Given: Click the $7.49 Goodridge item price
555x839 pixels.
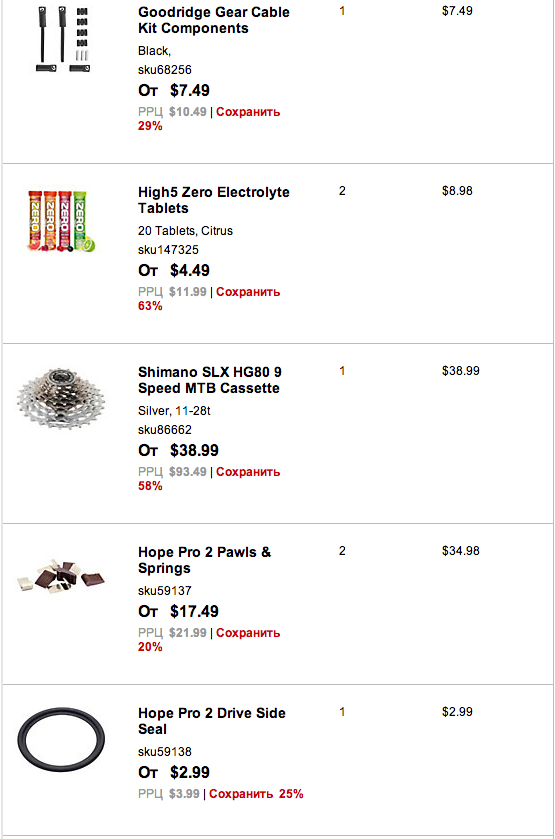Looking at the screenshot, I should 190,90.
